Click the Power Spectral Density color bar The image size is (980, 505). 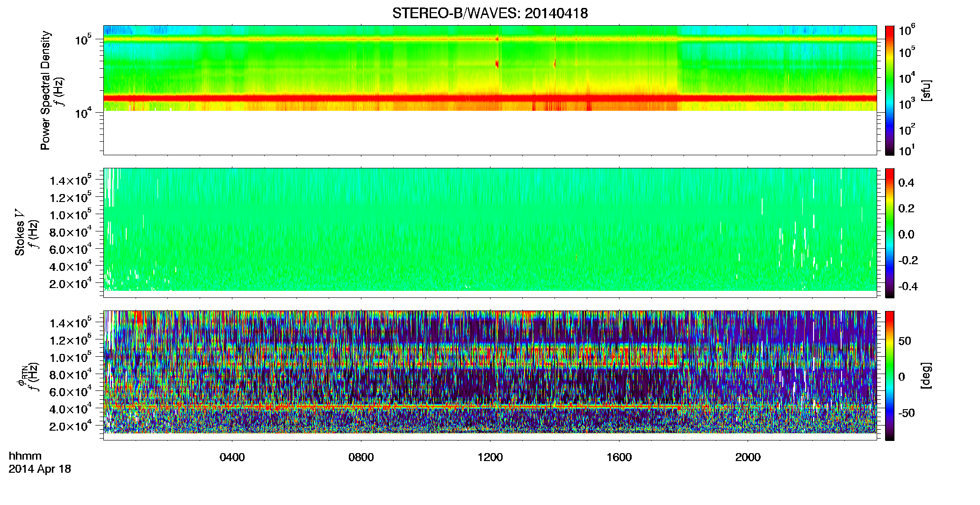(889, 90)
